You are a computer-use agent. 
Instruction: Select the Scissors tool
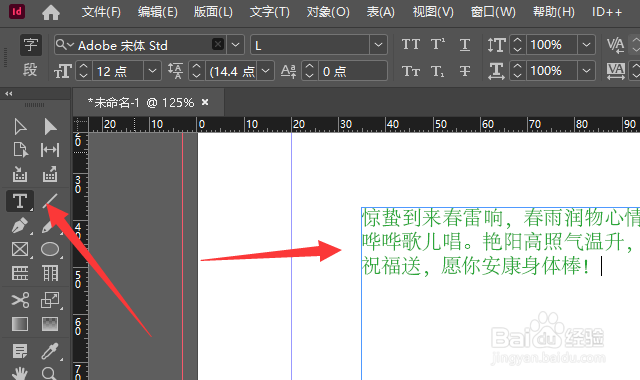coord(20,300)
